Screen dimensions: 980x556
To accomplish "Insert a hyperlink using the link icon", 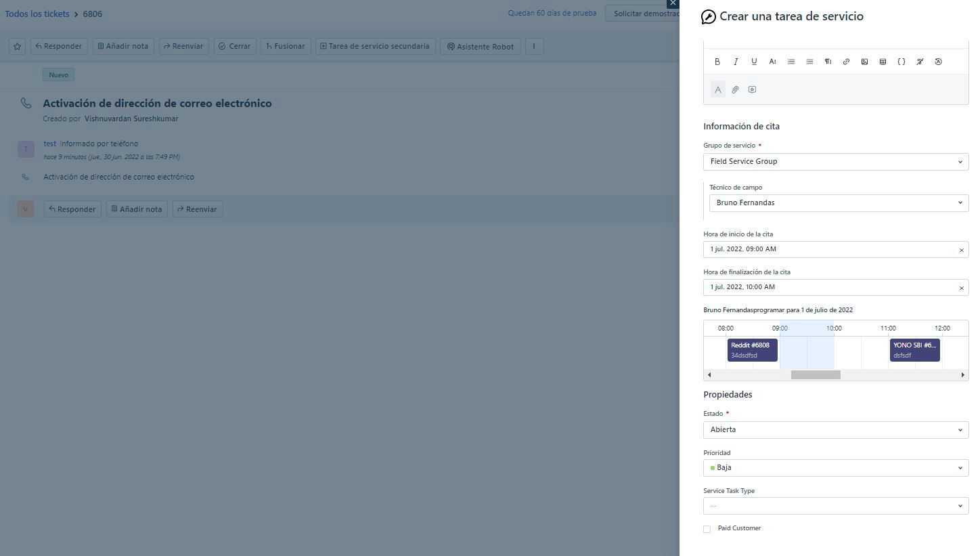I will click(x=846, y=62).
